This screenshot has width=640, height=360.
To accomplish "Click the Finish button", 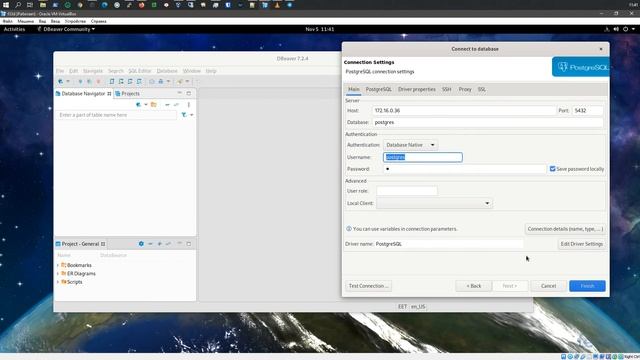I will [x=587, y=286].
